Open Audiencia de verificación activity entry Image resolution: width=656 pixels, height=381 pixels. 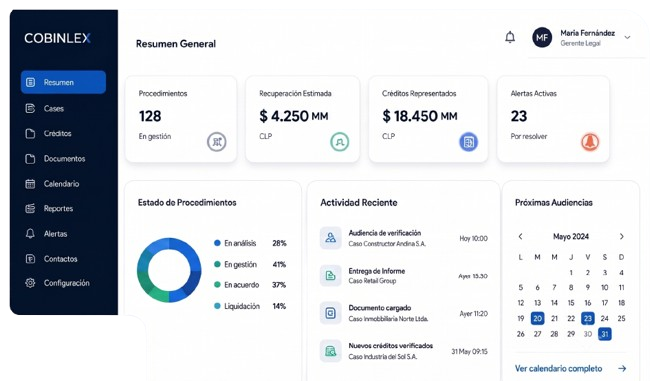point(404,238)
